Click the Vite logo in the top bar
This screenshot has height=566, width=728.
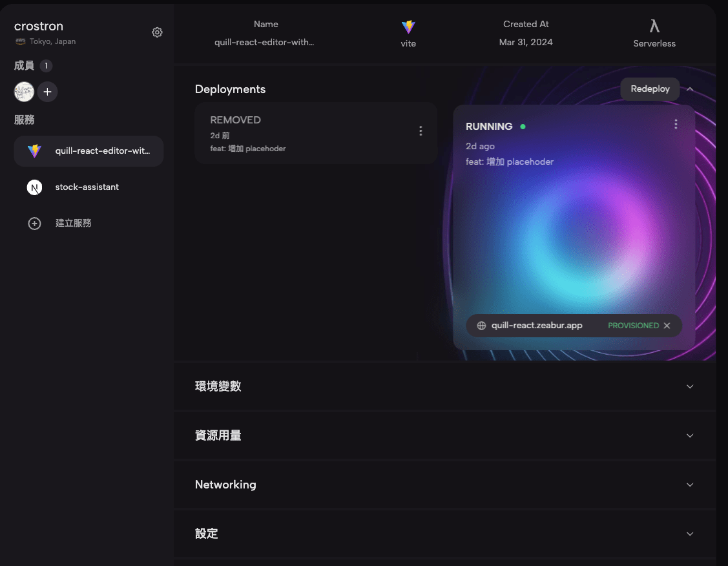(x=408, y=28)
